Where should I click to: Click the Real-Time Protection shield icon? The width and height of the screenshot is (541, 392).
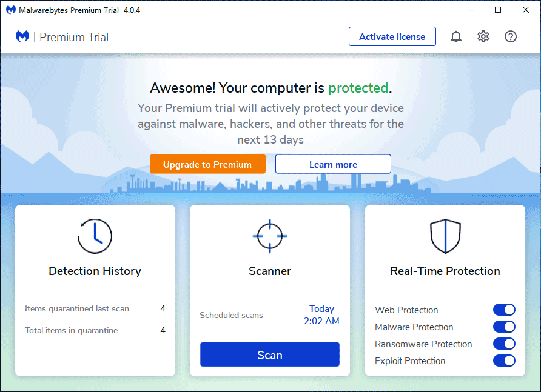(445, 236)
